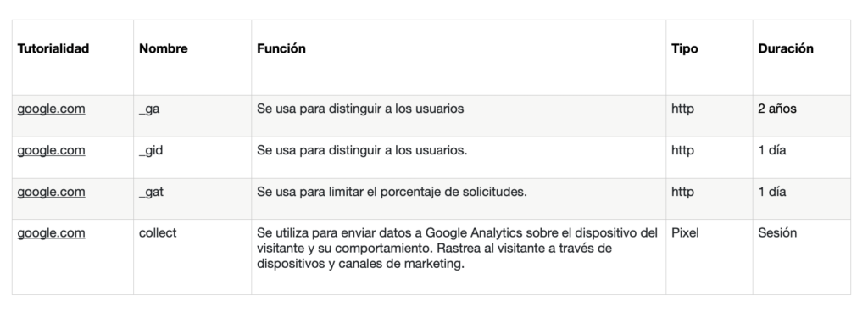This screenshot has width=868, height=313.
Task: Follow the google.com link in the _gat row
Action: coord(51,193)
